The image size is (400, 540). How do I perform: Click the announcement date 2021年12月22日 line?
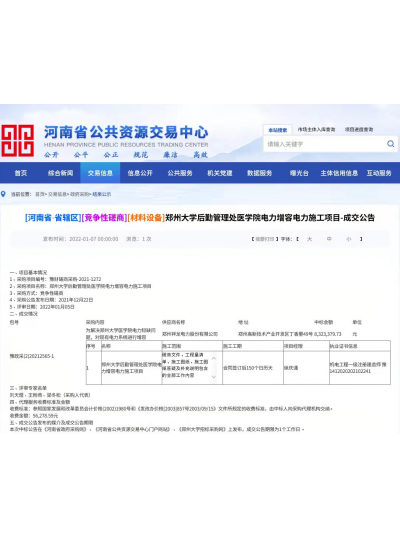[x=51, y=300]
